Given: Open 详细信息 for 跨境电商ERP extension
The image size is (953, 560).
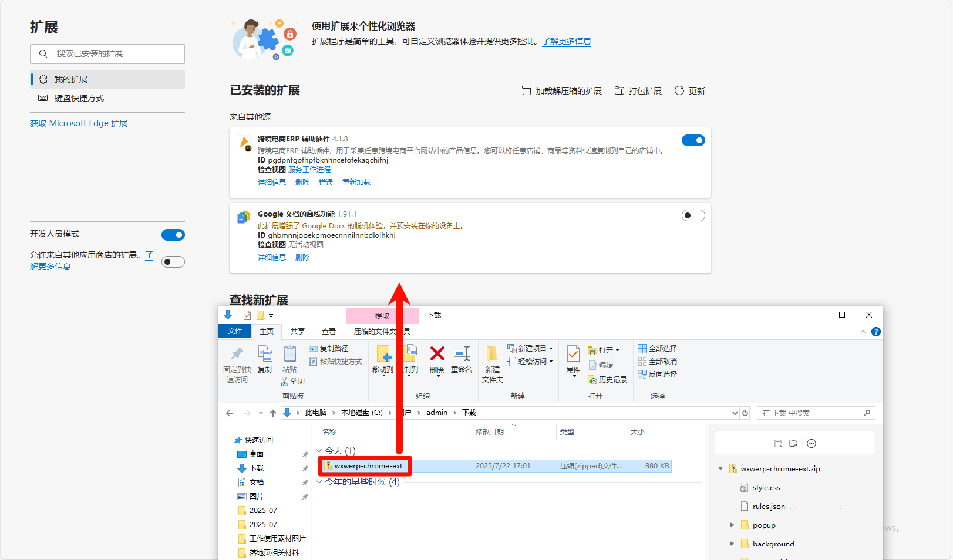Looking at the screenshot, I should [272, 183].
